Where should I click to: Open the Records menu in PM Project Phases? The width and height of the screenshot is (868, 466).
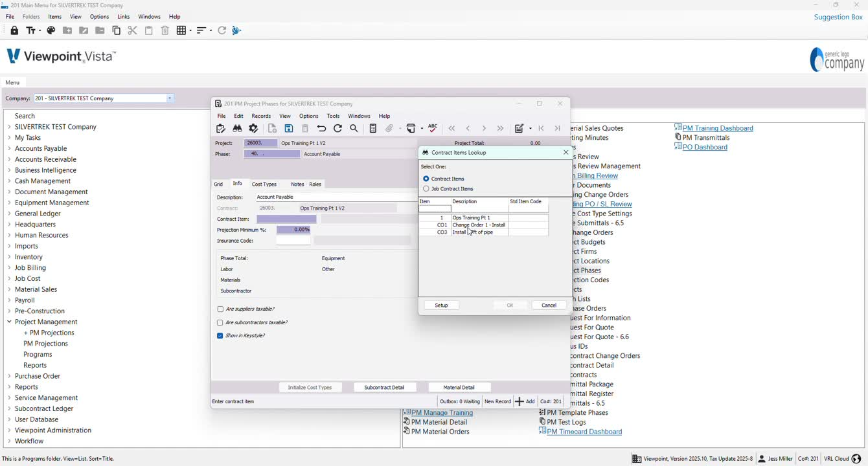261,116
